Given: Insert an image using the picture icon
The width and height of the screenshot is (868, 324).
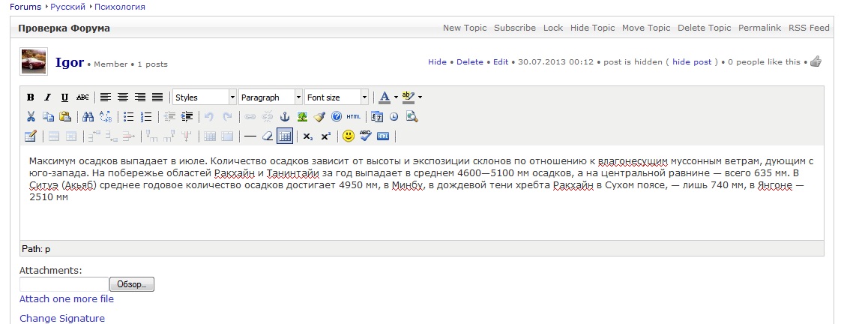Looking at the screenshot, I should click(x=302, y=117).
